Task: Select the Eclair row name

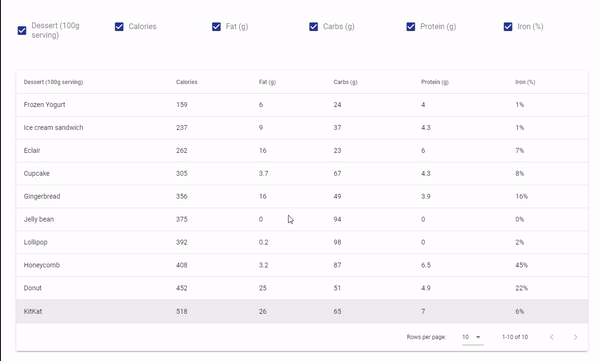Action: (32, 150)
